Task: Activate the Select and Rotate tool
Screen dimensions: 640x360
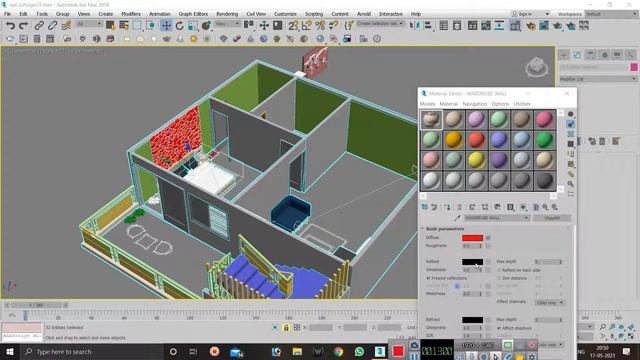Action: [x=180, y=26]
